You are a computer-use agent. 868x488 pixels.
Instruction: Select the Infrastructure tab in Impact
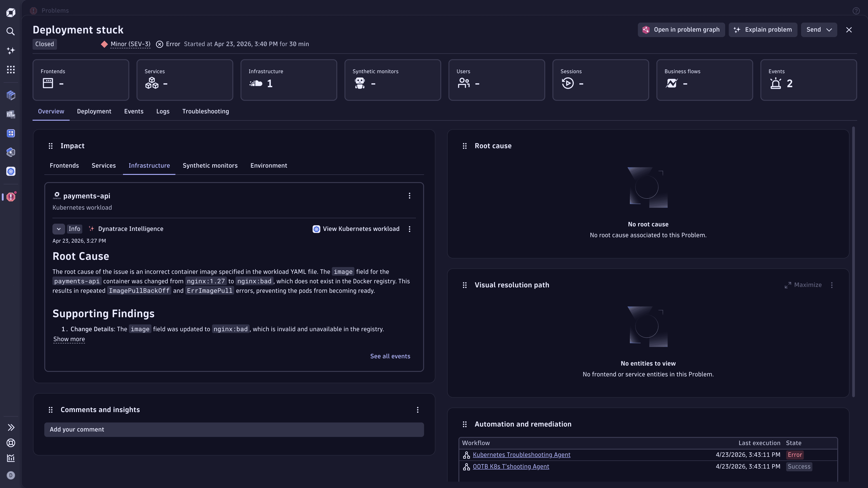tap(149, 165)
